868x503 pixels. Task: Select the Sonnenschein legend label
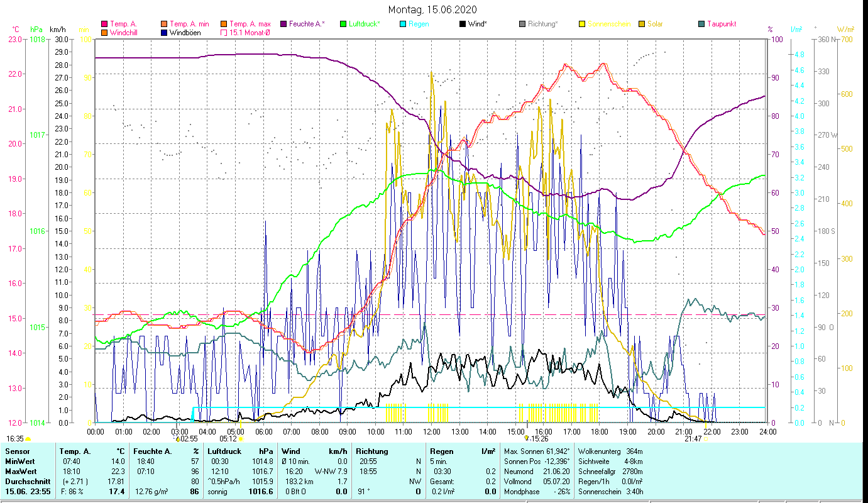(607, 25)
